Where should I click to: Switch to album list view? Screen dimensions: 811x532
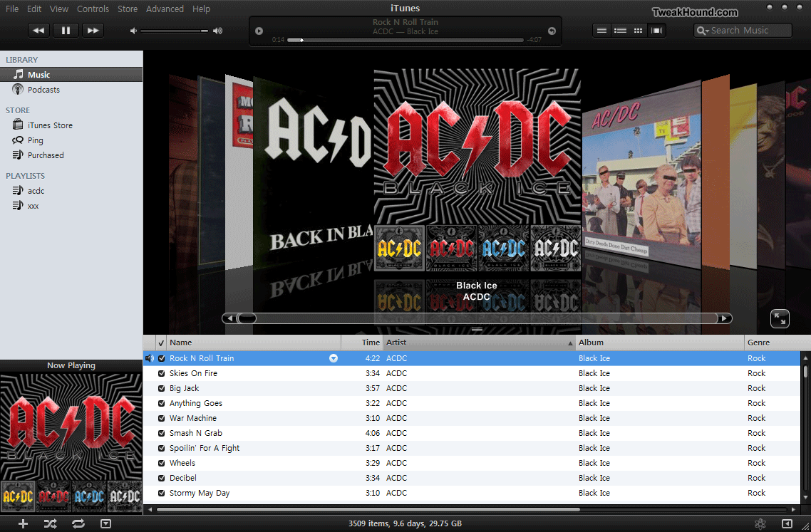[619, 31]
